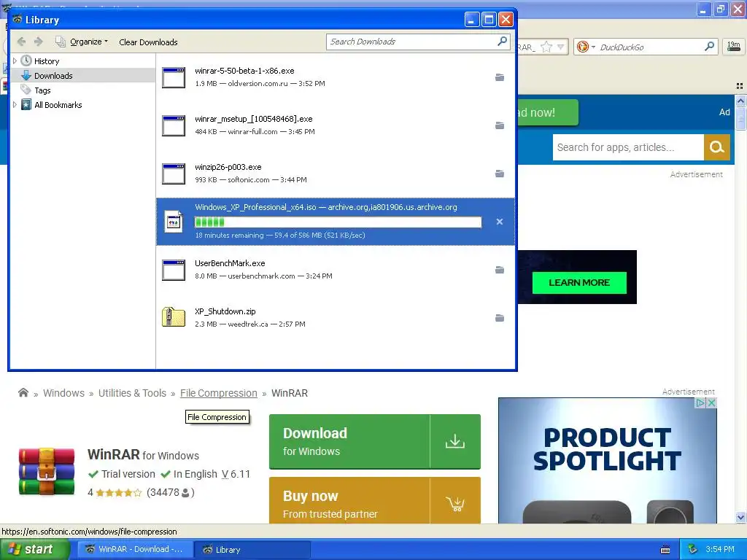Click the orange Softonic search button

[716, 147]
